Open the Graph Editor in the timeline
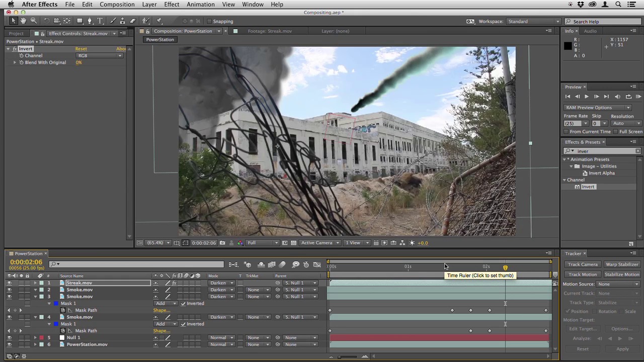Viewport: 644px width, 362px height. [317, 264]
